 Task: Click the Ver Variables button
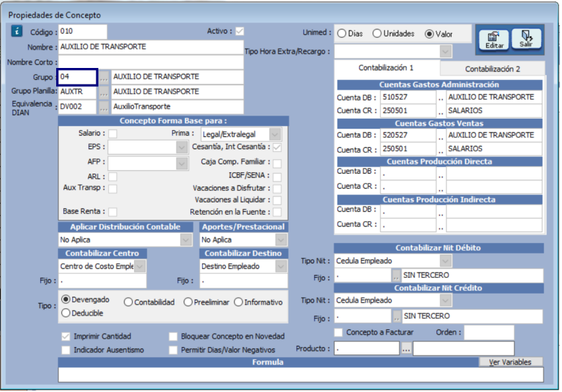tap(510, 362)
